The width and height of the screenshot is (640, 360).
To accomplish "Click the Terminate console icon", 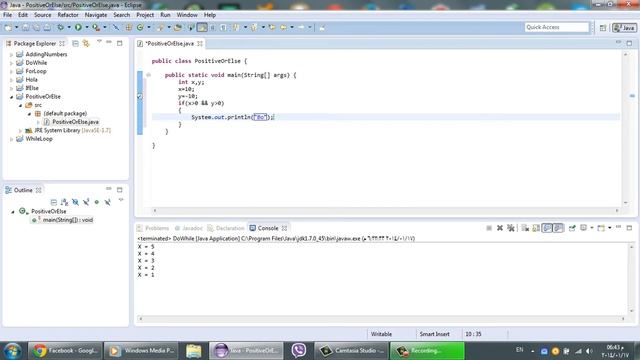I will 489,228.
